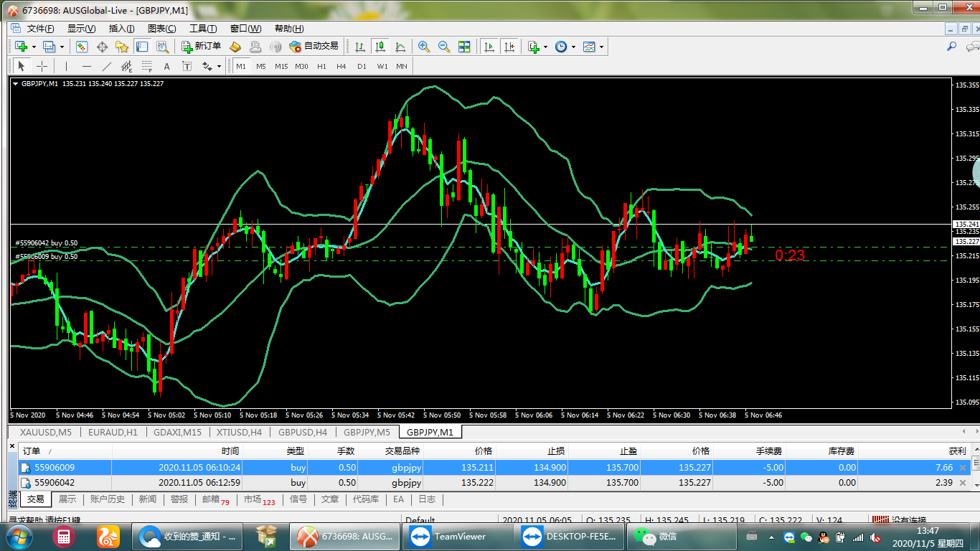The width and height of the screenshot is (980, 551).
Task: Toggle 自动交易 (AutoTrading) on or off
Action: [x=314, y=47]
